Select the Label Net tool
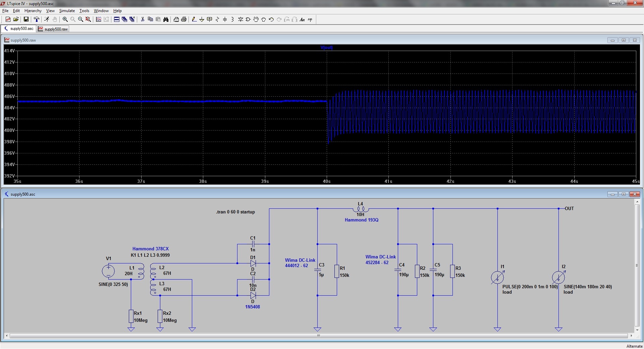 pos(209,19)
